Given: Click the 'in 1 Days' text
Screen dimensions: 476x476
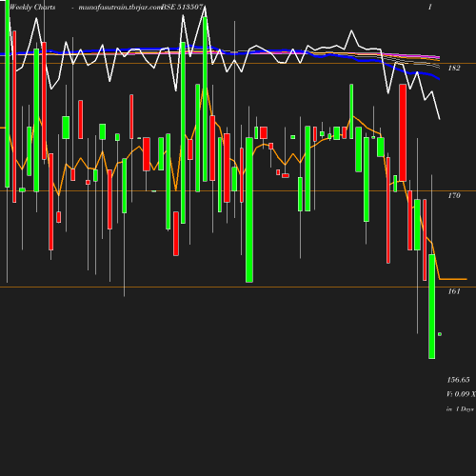Looking at the screenshot, I should pos(460,409).
